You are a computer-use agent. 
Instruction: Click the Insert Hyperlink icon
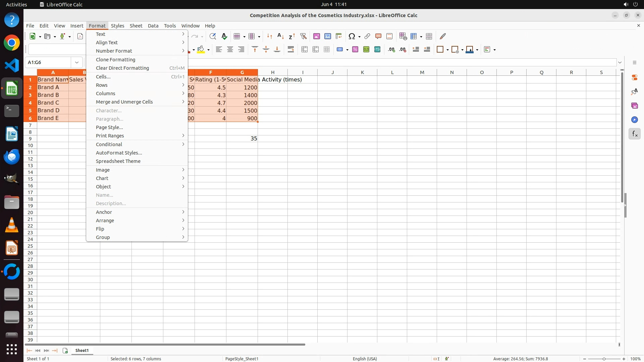click(367, 36)
